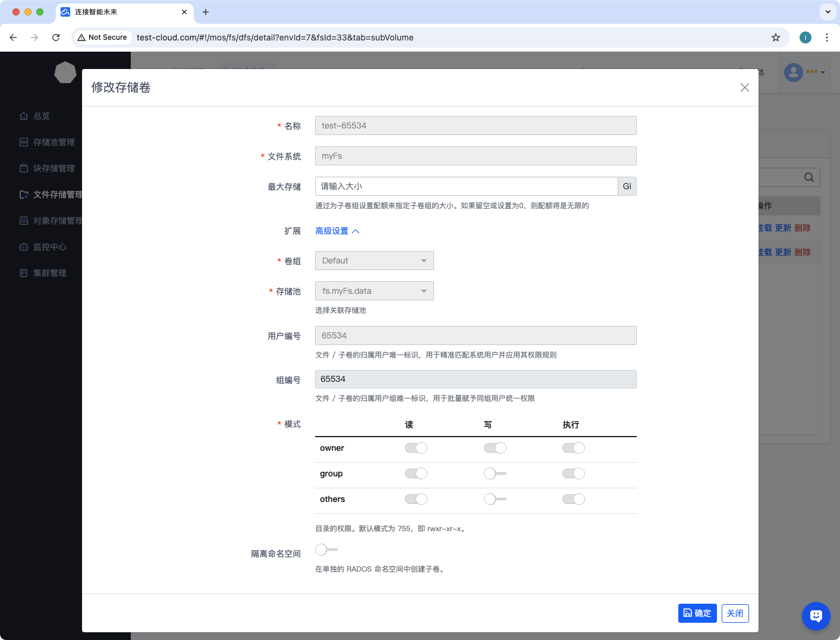This screenshot has height=640, width=840.
Task: Enable the isolated namespace switch
Action: click(x=326, y=550)
